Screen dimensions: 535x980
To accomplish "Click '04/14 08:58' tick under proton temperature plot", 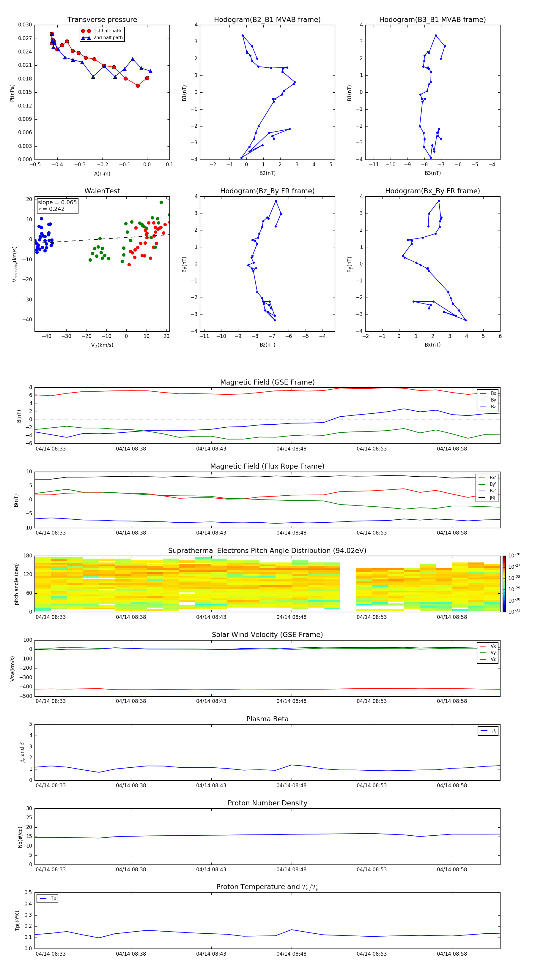I will 451,954.
